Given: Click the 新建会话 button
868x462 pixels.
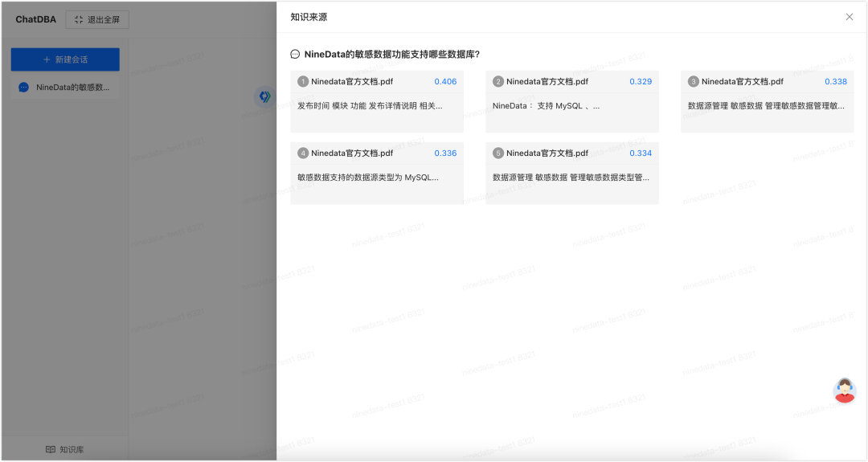Looking at the screenshot, I should coord(65,59).
